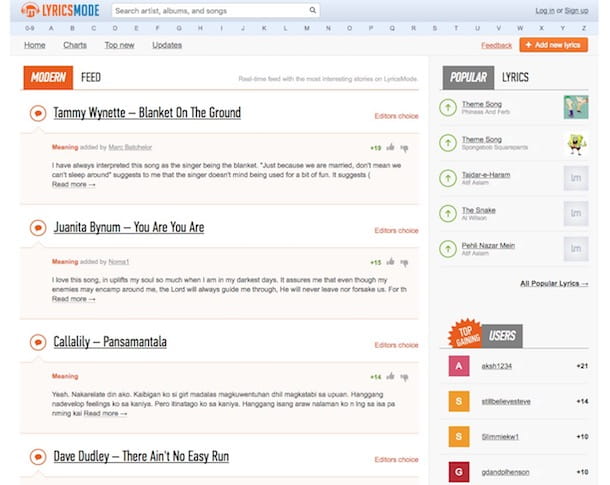Click Add new lyrics button
The height and width of the screenshot is (485, 610).
click(553, 45)
